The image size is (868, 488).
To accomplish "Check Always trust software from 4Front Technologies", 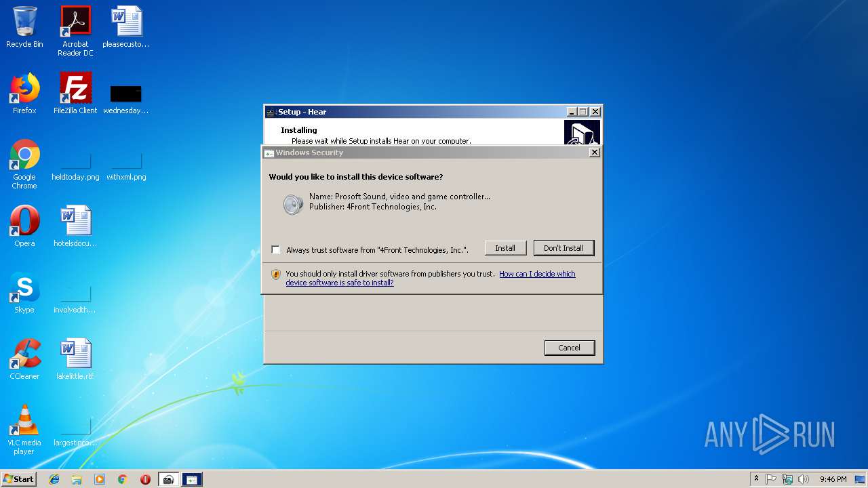I will tap(275, 249).
